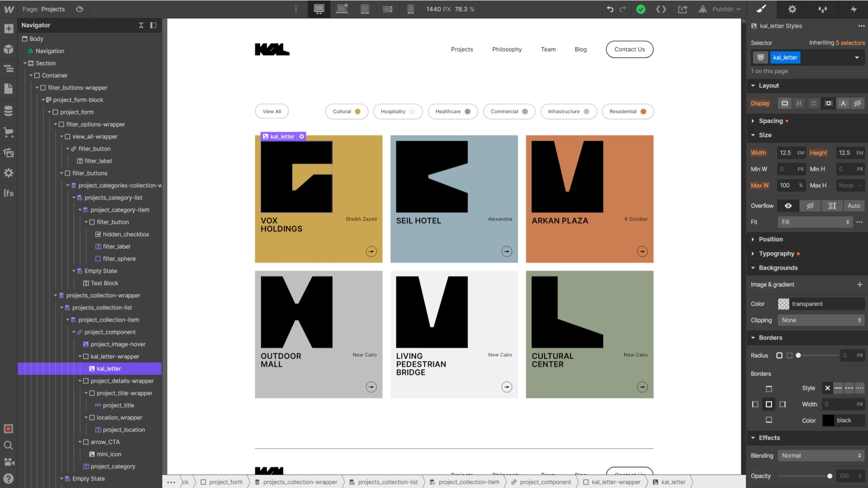Open the border color black swatch
The width and height of the screenshot is (868, 488).
point(828,420)
